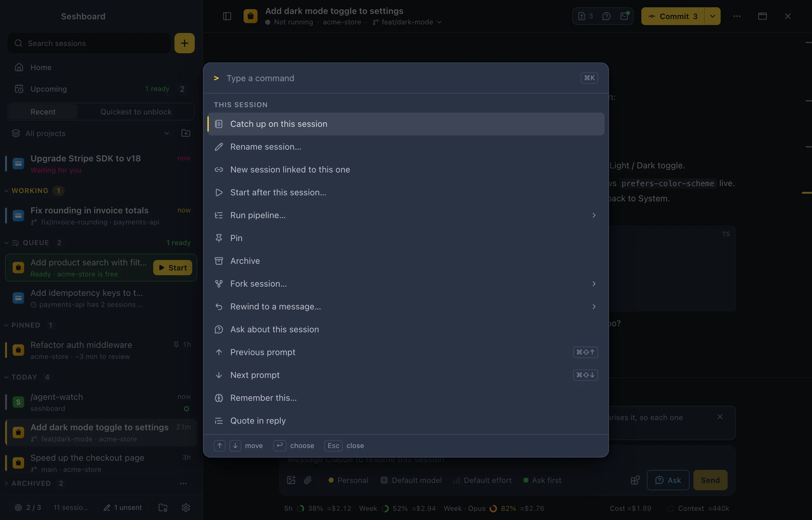Click the window layout icon in header
The width and height of the screenshot is (812, 520).
[x=762, y=16]
